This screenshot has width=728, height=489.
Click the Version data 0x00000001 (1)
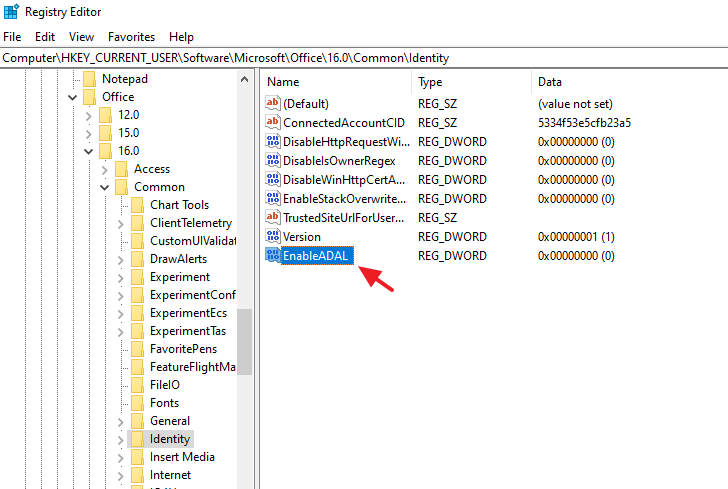(x=576, y=237)
